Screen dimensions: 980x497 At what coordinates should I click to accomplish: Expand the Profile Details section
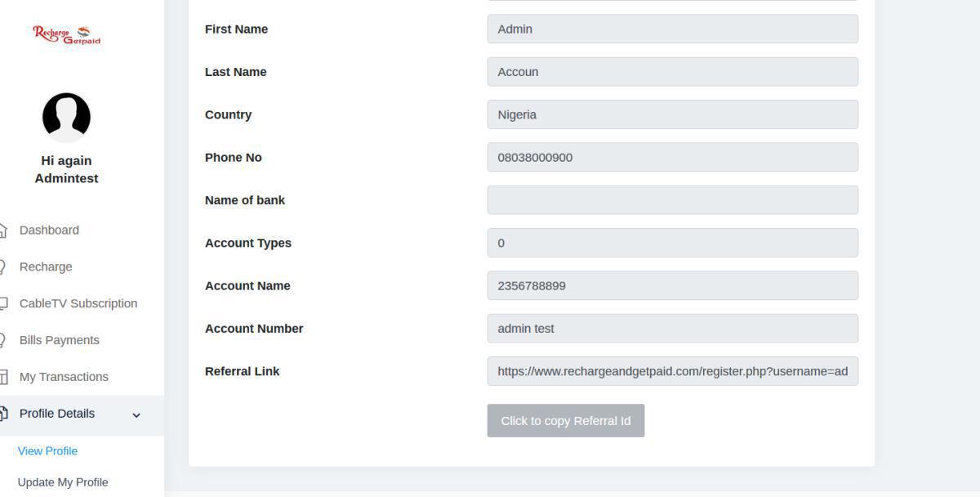pyautogui.click(x=57, y=414)
